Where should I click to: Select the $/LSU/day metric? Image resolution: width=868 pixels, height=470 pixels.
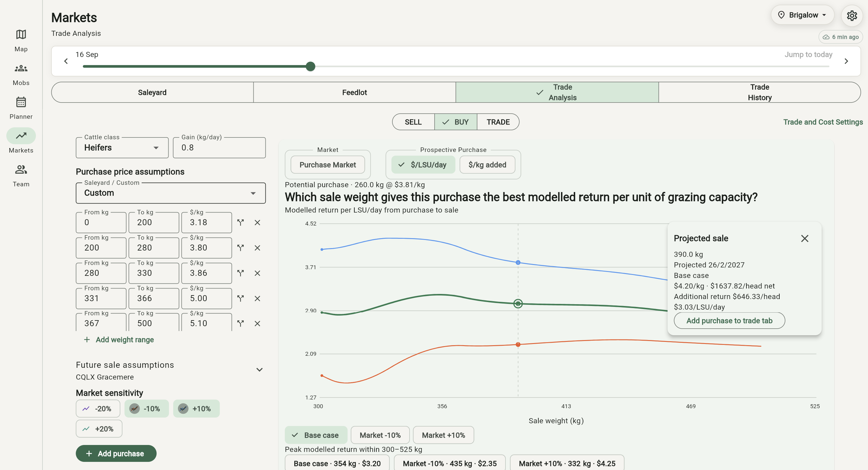[423, 165]
